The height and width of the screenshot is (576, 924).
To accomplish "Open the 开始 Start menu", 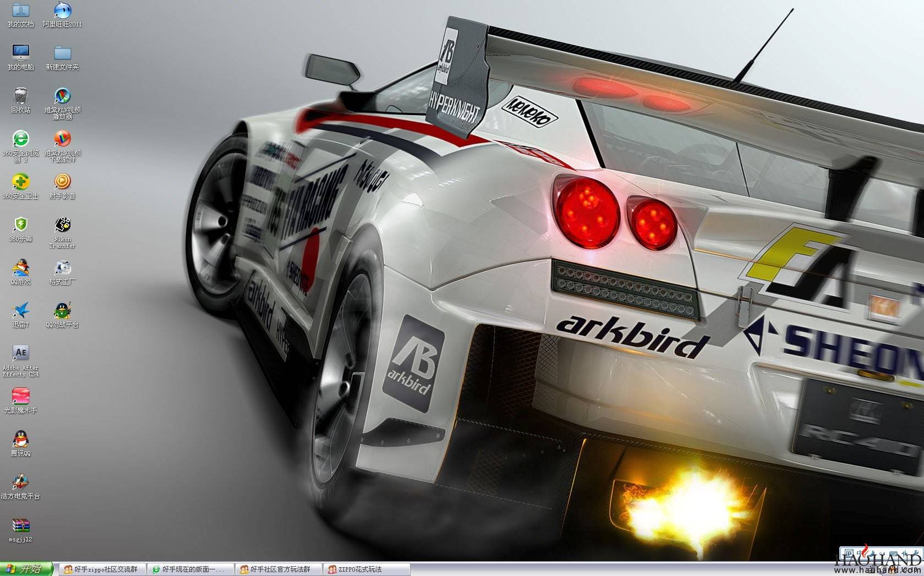I will point(26,569).
